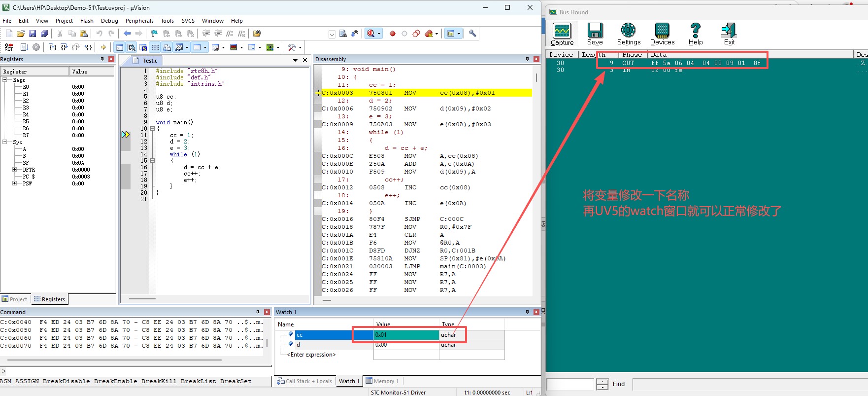Image resolution: width=868 pixels, height=396 pixels.
Task: Toggle the Start/Stop Debug Session icon
Action: (x=371, y=34)
